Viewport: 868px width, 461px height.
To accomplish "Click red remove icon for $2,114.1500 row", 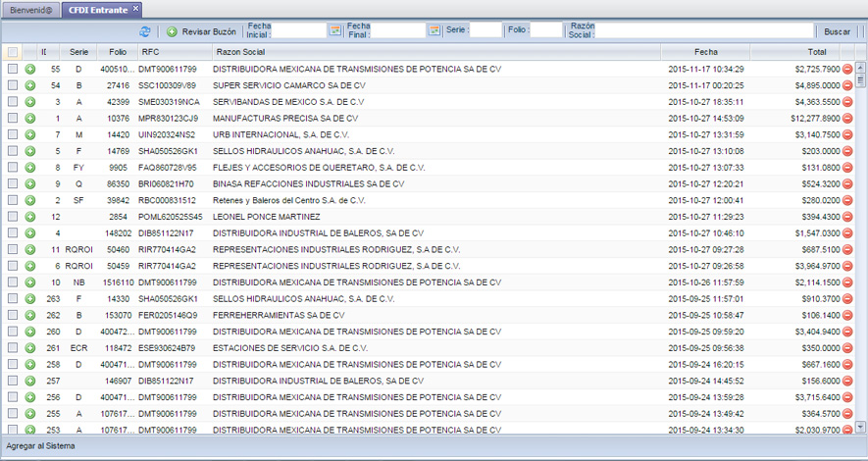I will point(847,282).
